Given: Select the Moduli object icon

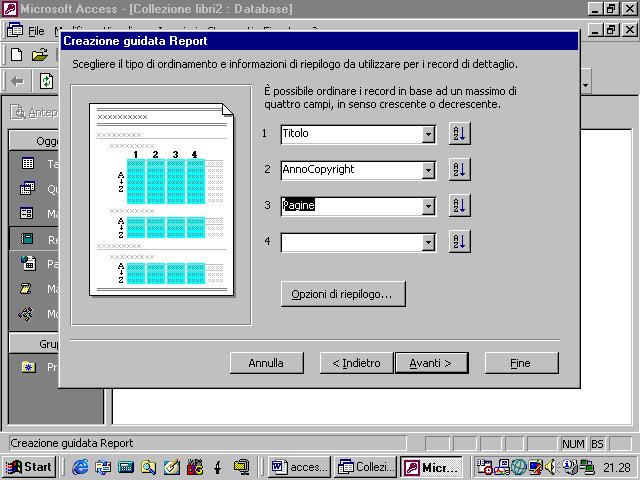Looking at the screenshot, I should click(x=26, y=314).
